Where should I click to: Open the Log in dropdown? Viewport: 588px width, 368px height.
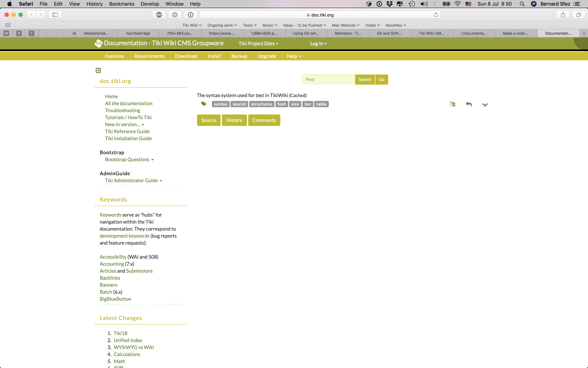point(318,44)
